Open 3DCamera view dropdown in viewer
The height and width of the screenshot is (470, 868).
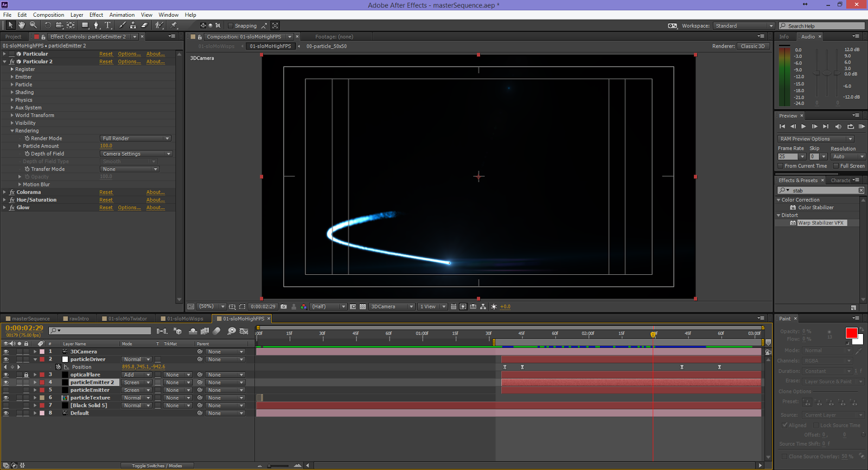[x=392, y=306]
